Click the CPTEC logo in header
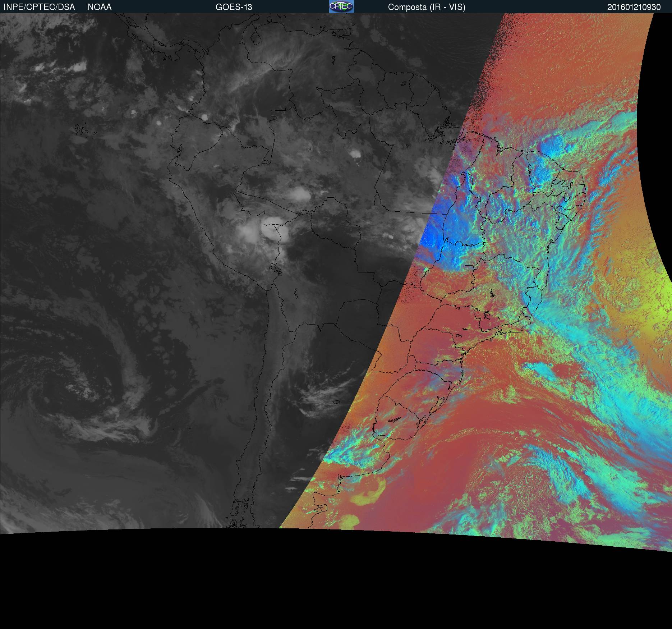This screenshot has width=672, height=629. click(341, 6)
